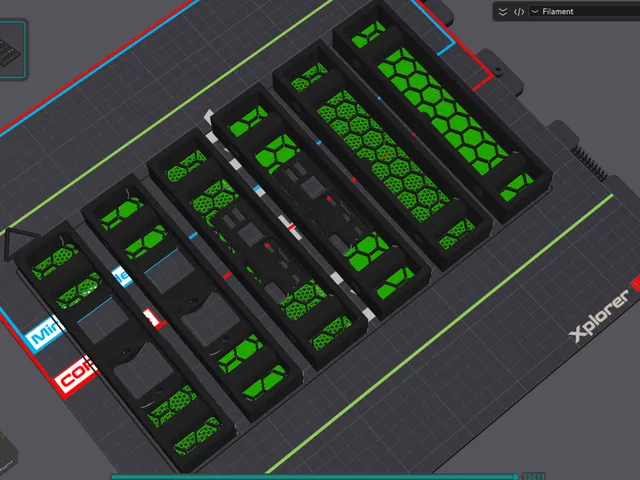This screenshot has width=640, height=480.
Task: Select the plate thumbnail at top left
Action: (x=12, y=49)
